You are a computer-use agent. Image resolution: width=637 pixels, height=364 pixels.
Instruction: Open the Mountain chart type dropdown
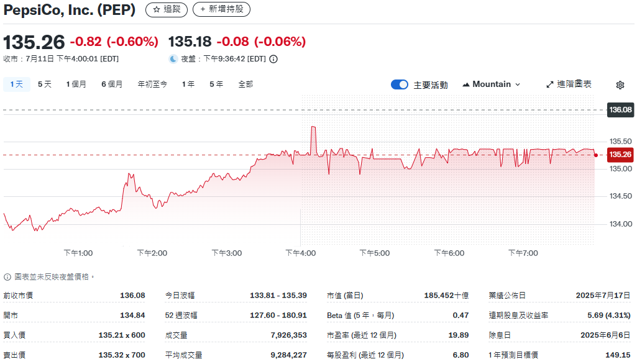(492, 84)
